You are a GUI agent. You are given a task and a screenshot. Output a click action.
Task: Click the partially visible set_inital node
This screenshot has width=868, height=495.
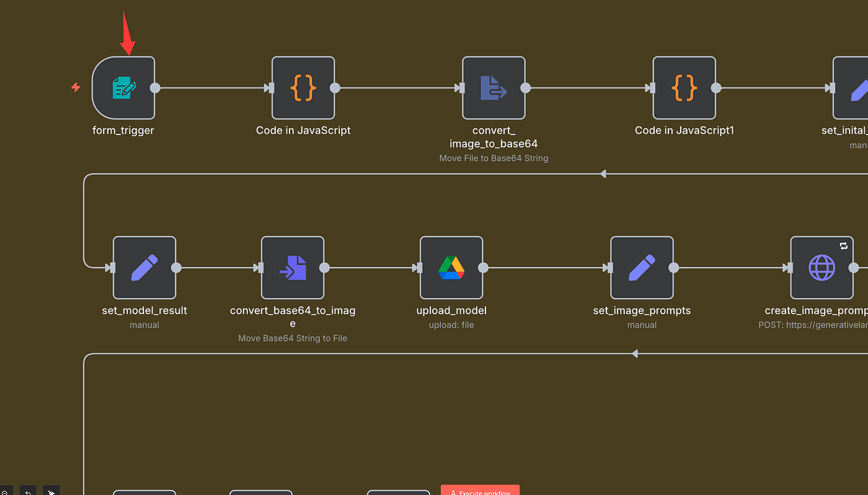click(852, 88)
